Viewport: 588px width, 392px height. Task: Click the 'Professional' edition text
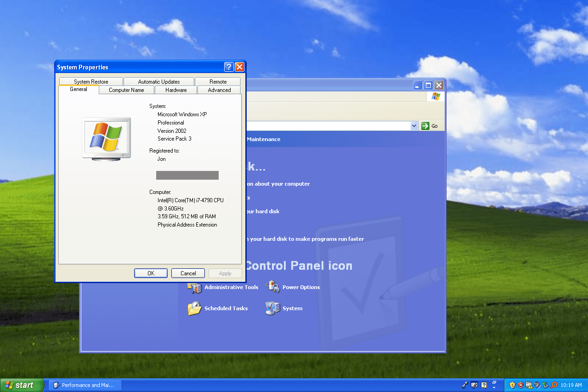pos(170,123)
